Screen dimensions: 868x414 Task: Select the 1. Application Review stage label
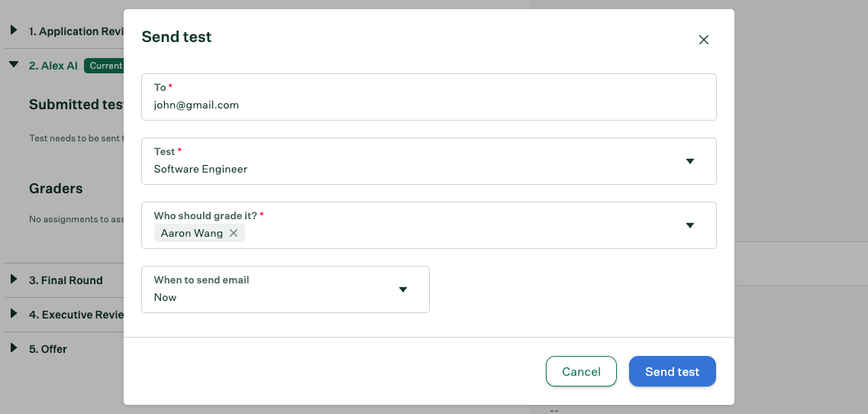coord(76,31)
